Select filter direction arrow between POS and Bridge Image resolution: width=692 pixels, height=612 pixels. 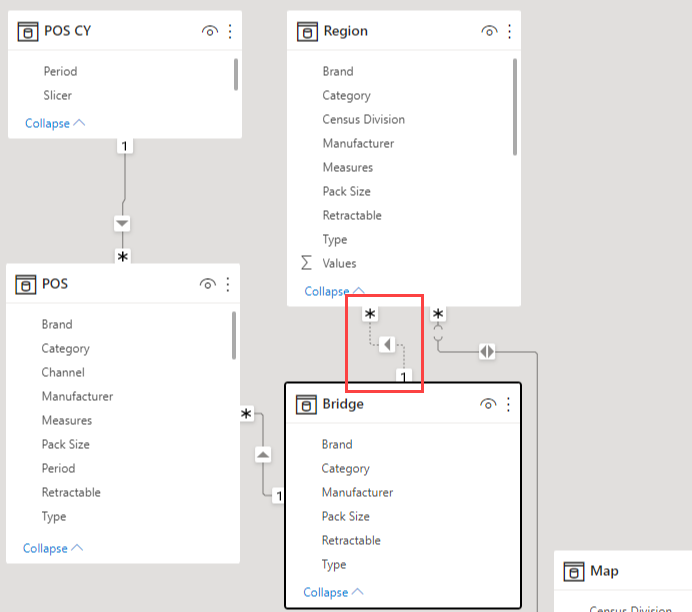coord(263,454)
